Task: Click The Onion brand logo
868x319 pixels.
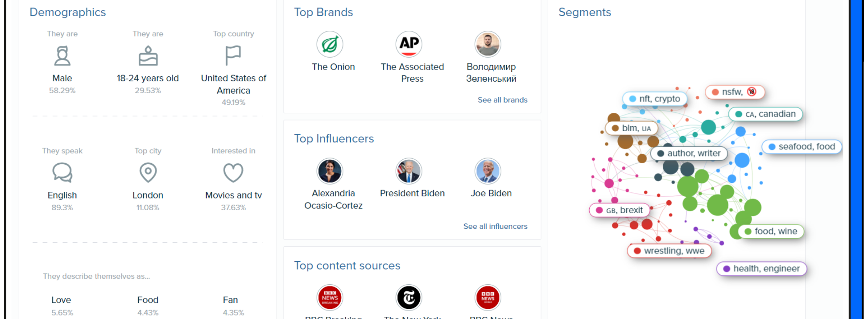Action: click(x=330, y=44)
